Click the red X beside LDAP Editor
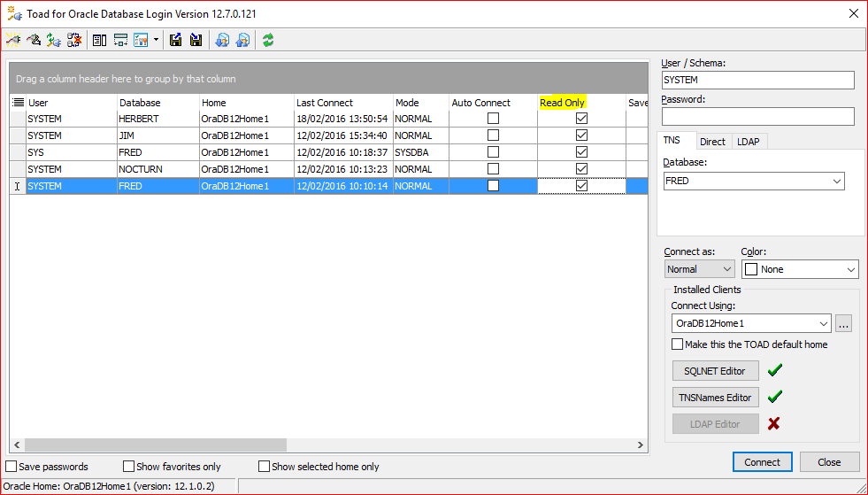 point(774,423)
